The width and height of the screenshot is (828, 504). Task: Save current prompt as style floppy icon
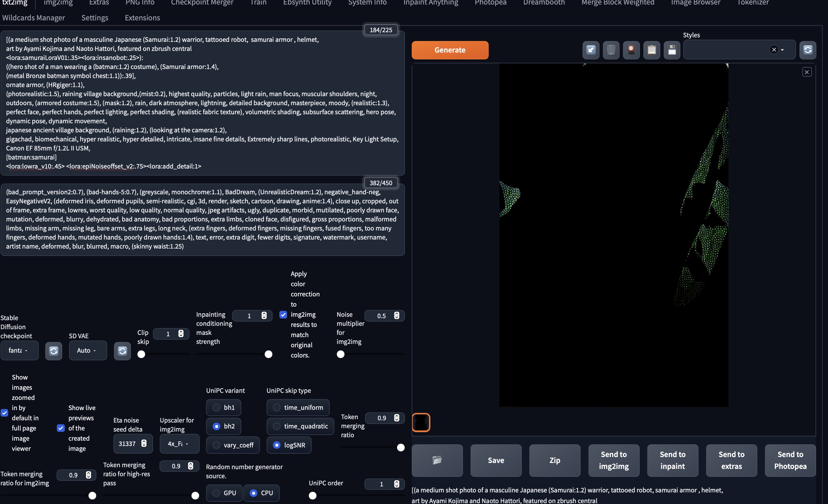pyautogui.click(x=672, y=50)
